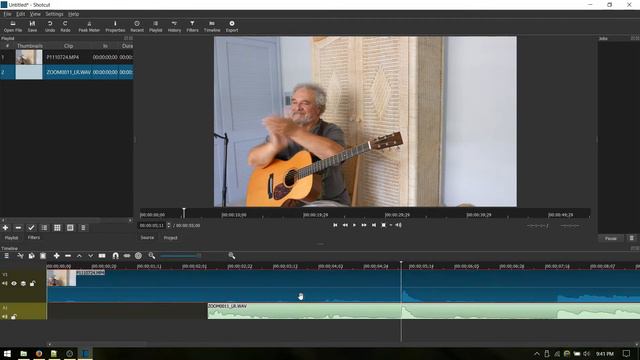Paste clip into timeline
The height and width of the screenshot is (360, 640).
click(43, 256)
